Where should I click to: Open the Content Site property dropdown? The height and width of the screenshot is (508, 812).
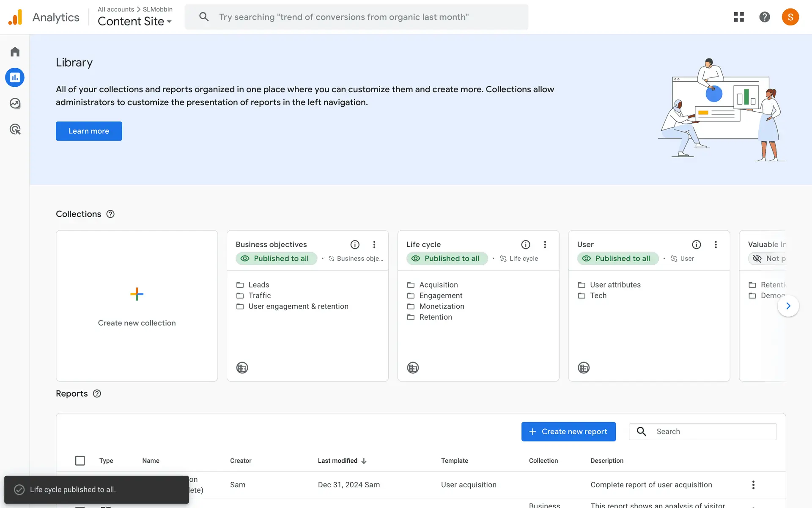pyautogui.click(x=134, y=21)
